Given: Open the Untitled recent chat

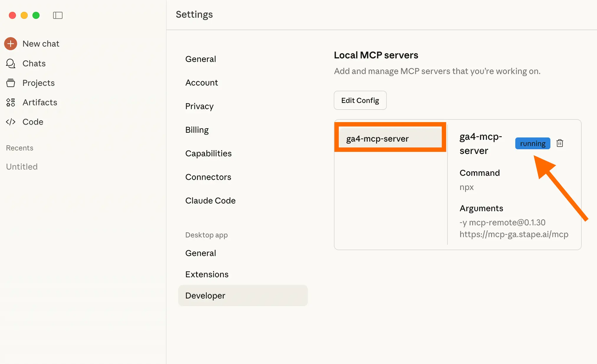Looking at the screenshot, I should [x=22, y=167].
